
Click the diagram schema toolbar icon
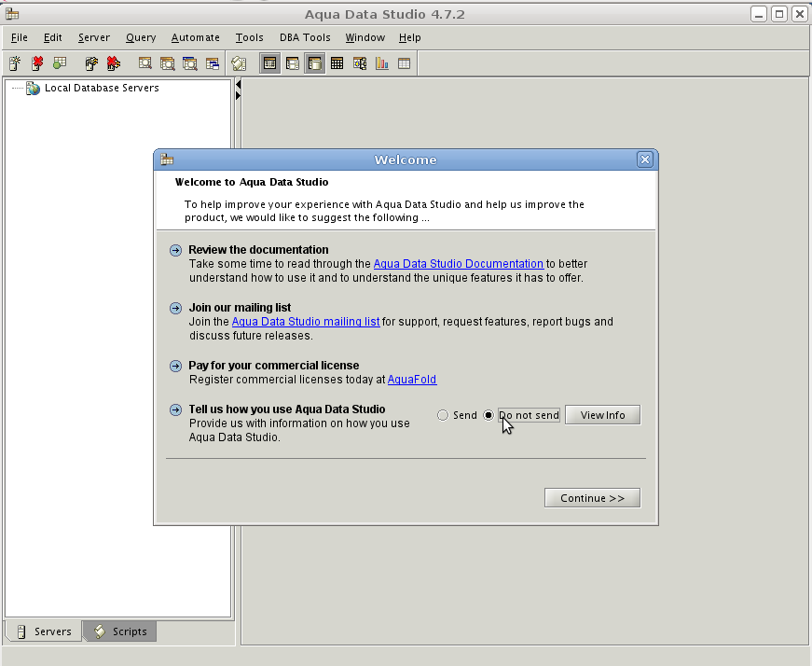click(360, 63)
